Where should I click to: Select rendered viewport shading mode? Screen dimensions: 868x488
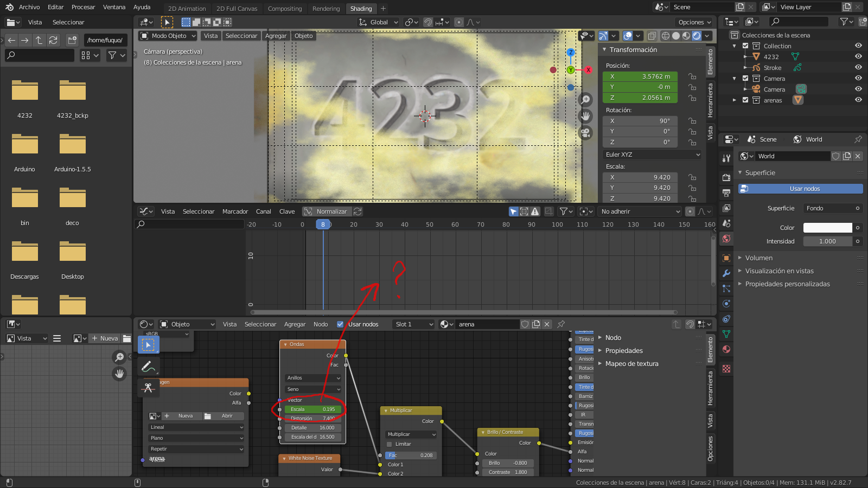coord(697,36)
